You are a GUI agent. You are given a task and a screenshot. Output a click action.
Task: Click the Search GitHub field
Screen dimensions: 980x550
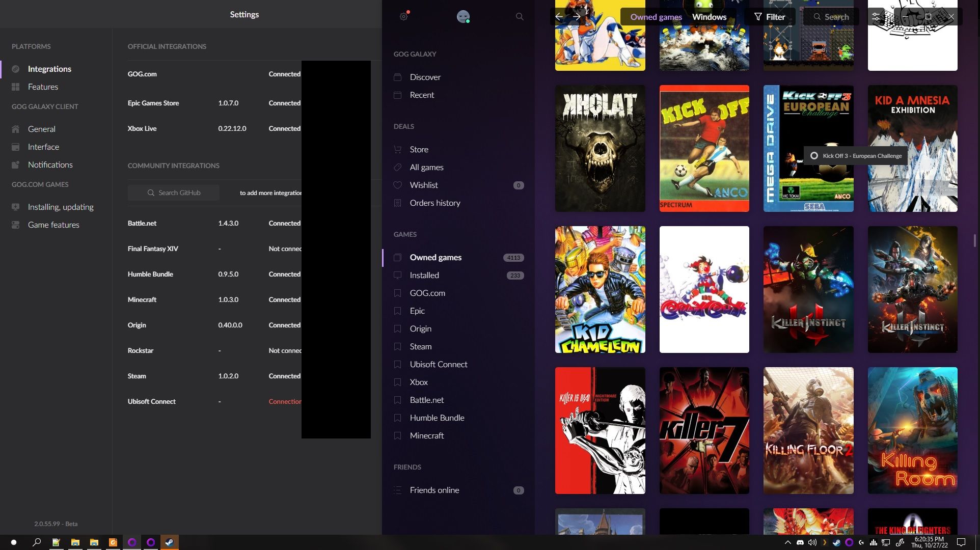[174, 193]
